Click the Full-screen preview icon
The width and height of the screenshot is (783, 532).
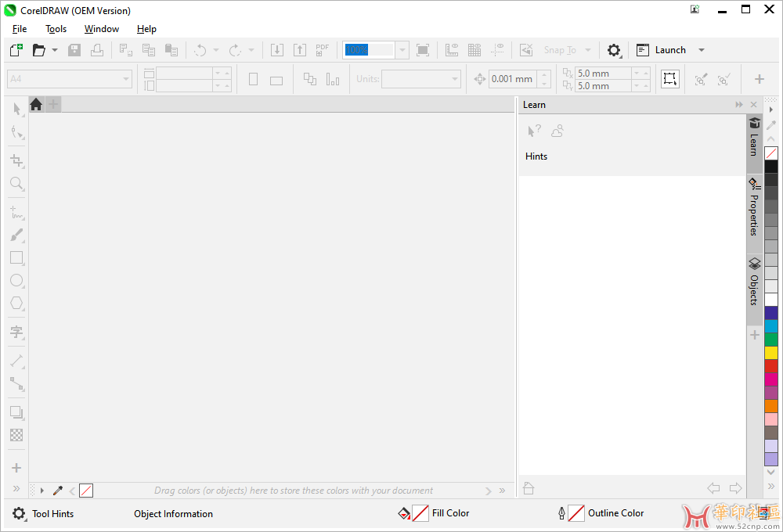tap(423, 50)
